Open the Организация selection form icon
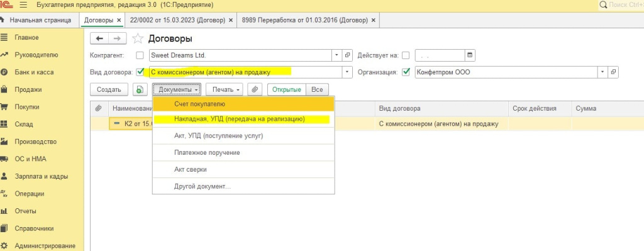The image size is (644, 251). tap(613, 72)
